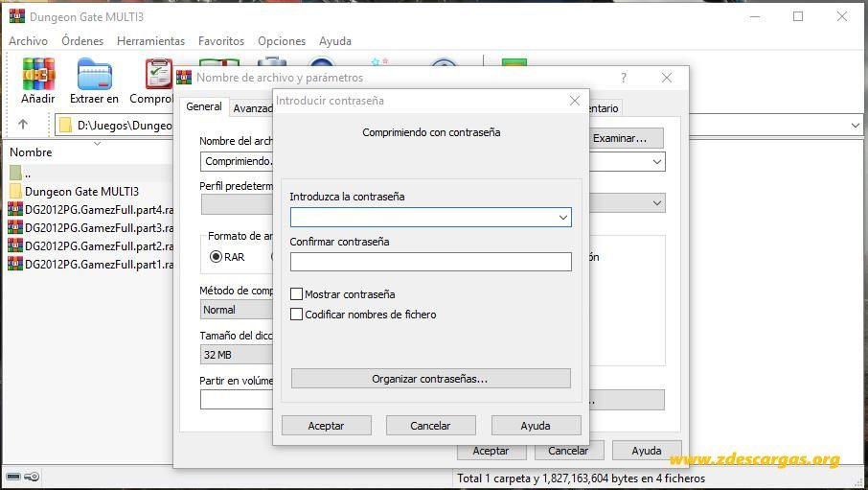Open the Favoritos menu

(221, 41)
